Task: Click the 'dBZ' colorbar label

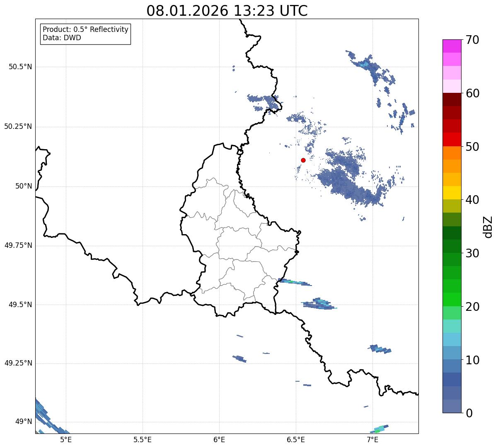Action: pos(488,227)
